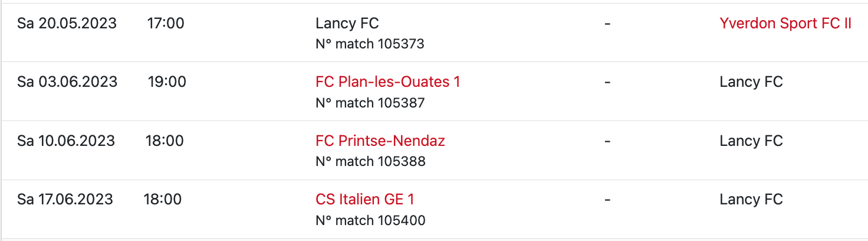Click the 17:00 kickoff time
The width and height of the screenshot is (868, 241).
(x=165, y=23)
